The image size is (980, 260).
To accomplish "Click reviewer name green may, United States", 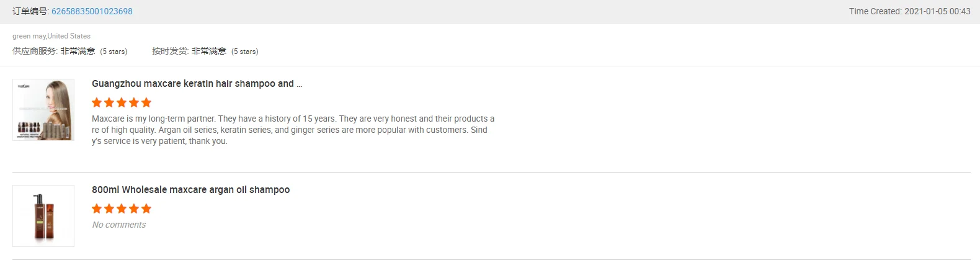I will click(x=51, y=36).
